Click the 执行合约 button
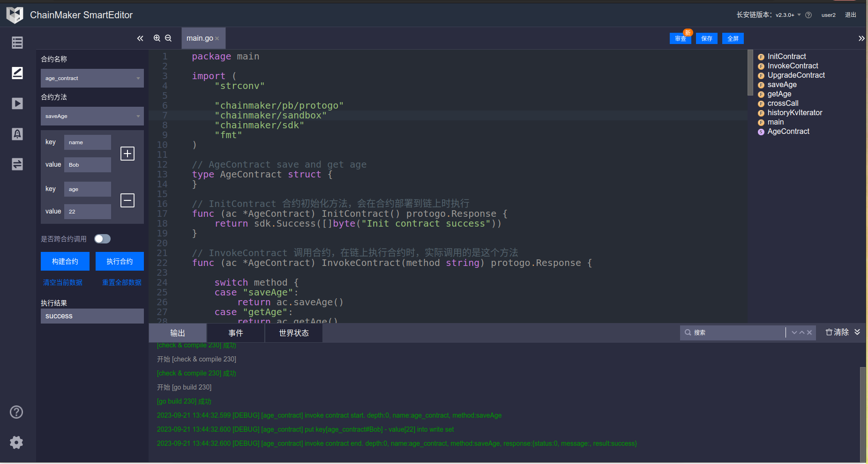Viewport: 868px width, 464px height. [x=120, y=261]
